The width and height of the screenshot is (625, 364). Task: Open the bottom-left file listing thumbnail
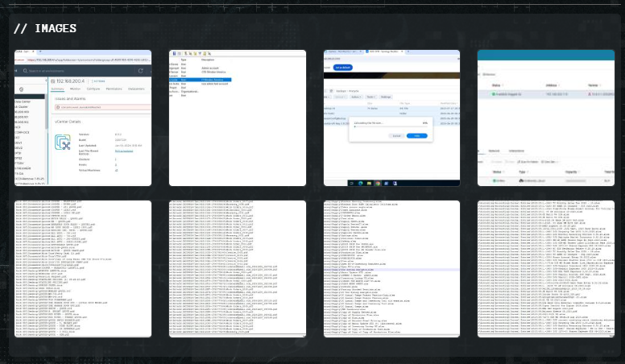coord(83,268)
